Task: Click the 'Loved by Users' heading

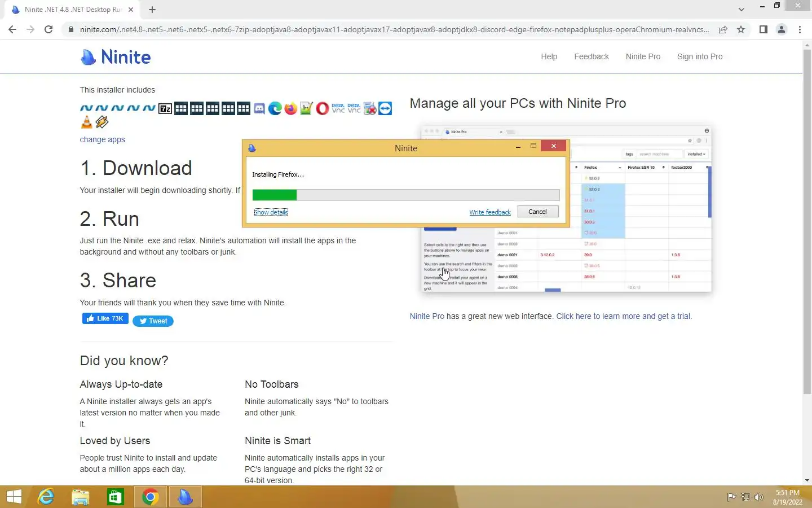Action: 114,441
